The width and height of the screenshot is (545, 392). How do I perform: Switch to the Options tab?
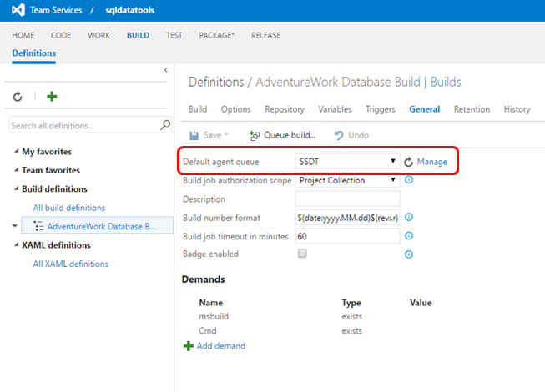(235, 109)
